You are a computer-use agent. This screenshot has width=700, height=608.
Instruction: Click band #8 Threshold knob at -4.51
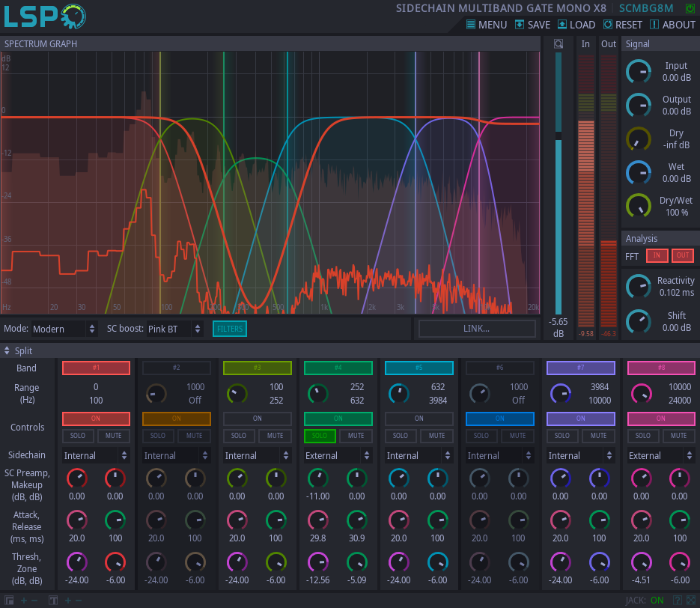(x=641, y=562)
